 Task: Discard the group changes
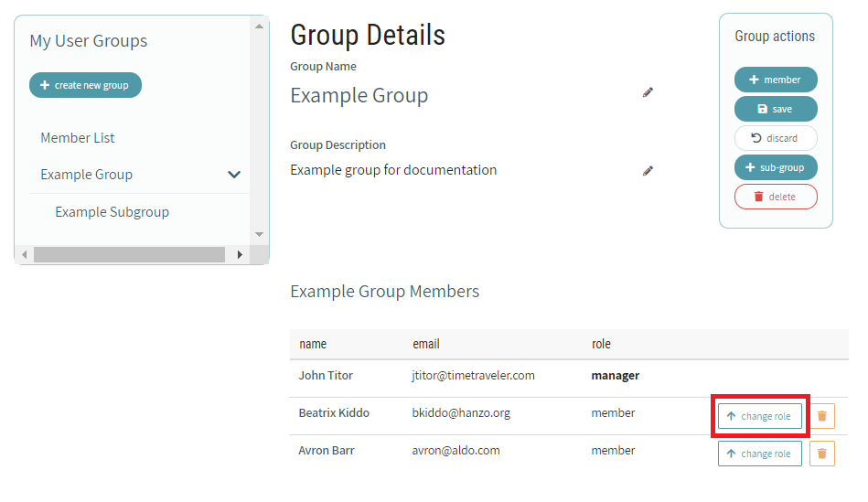click(776, 138)
